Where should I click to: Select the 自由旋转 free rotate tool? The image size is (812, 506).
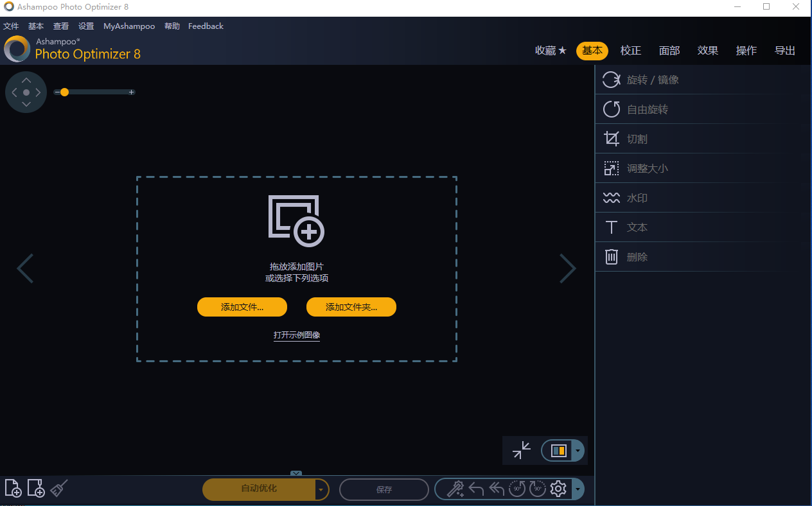click(703, 109)
